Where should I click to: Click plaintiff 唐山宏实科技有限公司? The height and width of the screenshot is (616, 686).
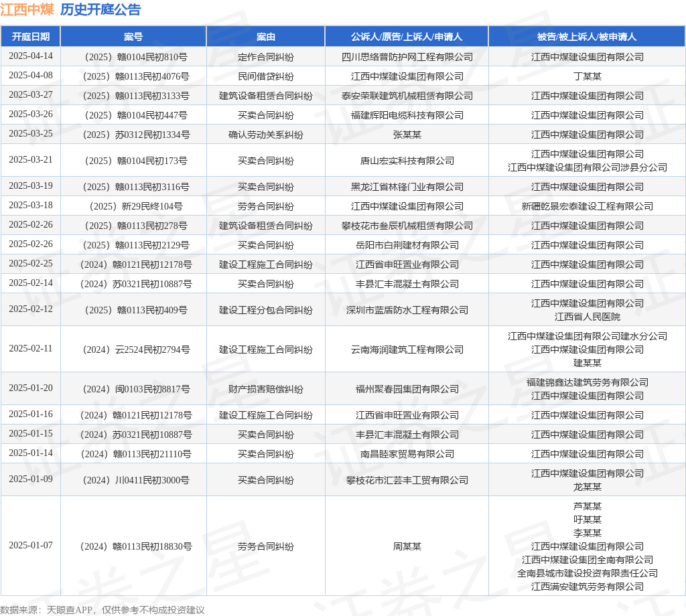point(407,161)
